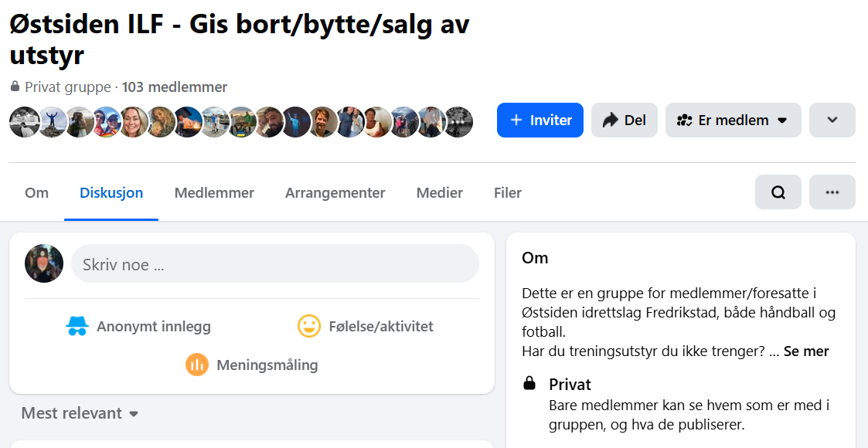Click the Skriv noe post input field
The height and width of the screenshot is (448, 868).
pos(274,264)
